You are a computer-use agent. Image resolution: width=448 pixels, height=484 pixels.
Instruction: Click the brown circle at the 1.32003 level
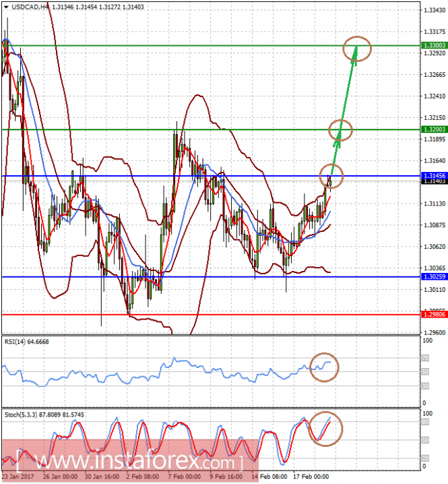point(340,130)
